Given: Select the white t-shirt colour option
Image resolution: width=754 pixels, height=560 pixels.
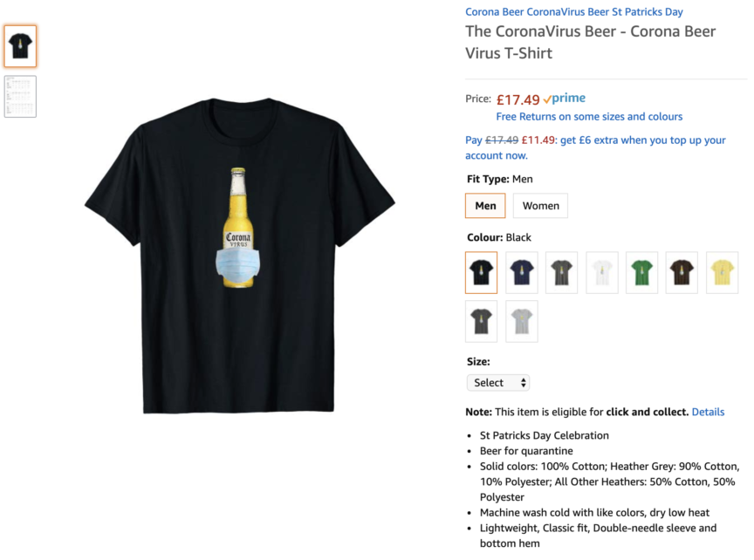Looking at the screenshot, I should (x=602, y=272).
